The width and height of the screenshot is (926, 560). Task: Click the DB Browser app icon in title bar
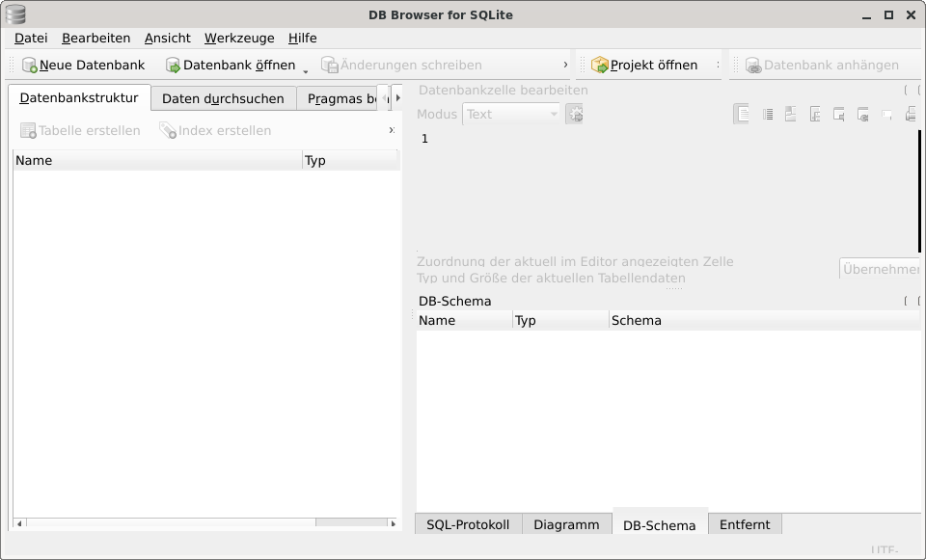(16, 14)
